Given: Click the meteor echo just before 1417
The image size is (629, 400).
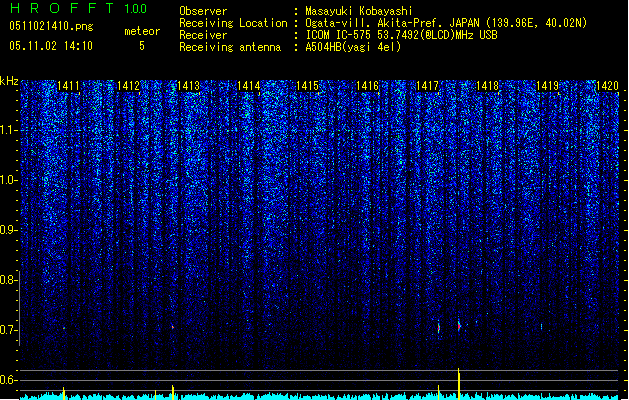Looking at the screenshot, I should 438,328.
